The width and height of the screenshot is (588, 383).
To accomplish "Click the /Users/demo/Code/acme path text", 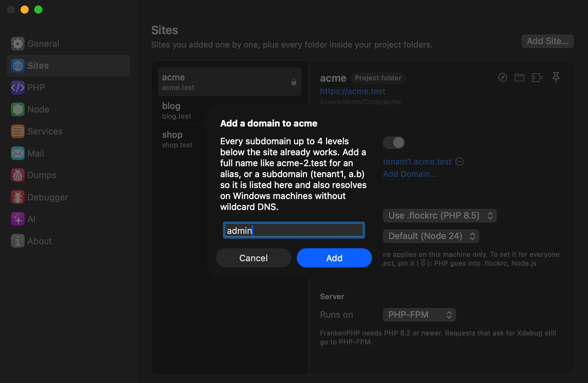I will pos(360,102).
